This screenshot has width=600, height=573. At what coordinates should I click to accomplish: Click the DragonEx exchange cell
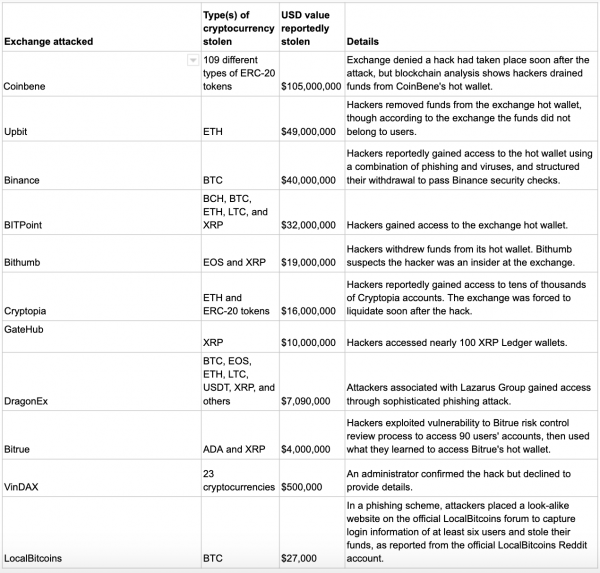pyautogui.click(x=102, y=382)
